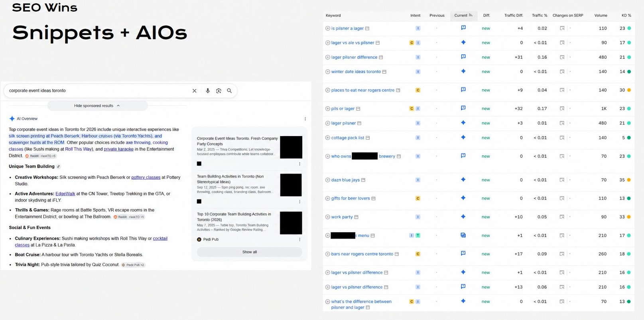Click featured snippet icon for 'pils or lager'
This screenshot has width=644, height=320.
[463, 108]
